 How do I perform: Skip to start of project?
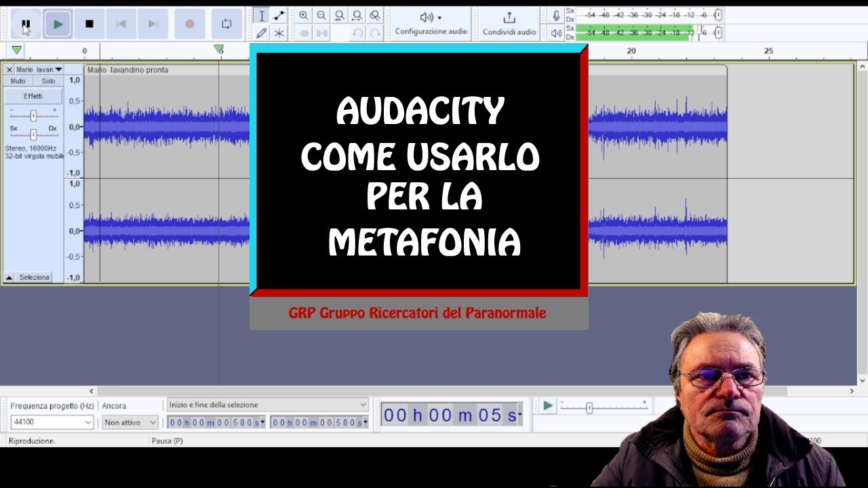point(121,24)
